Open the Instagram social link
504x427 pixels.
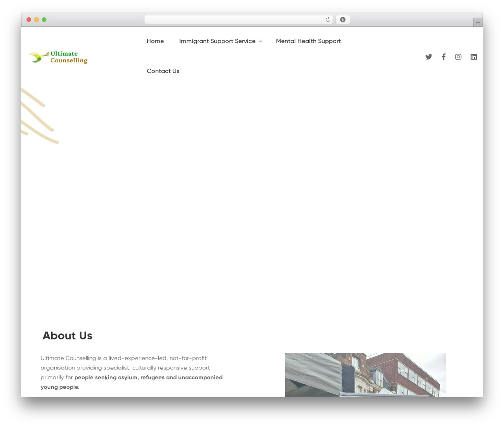click(458, 57)
